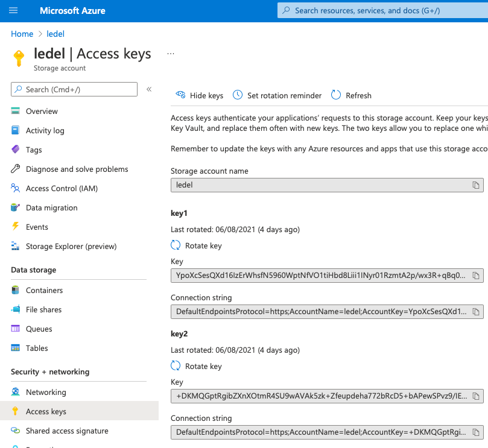Click Set rotation reminder
Screen dimensions: 488x448
click(277, 95)
